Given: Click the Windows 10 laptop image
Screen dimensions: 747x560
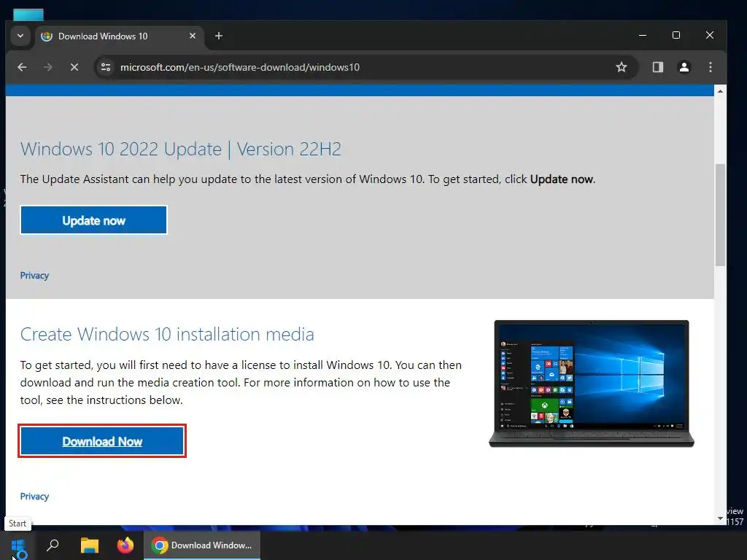Looking at the screenshot, I should pyautogui.click(x=591, y=384).
